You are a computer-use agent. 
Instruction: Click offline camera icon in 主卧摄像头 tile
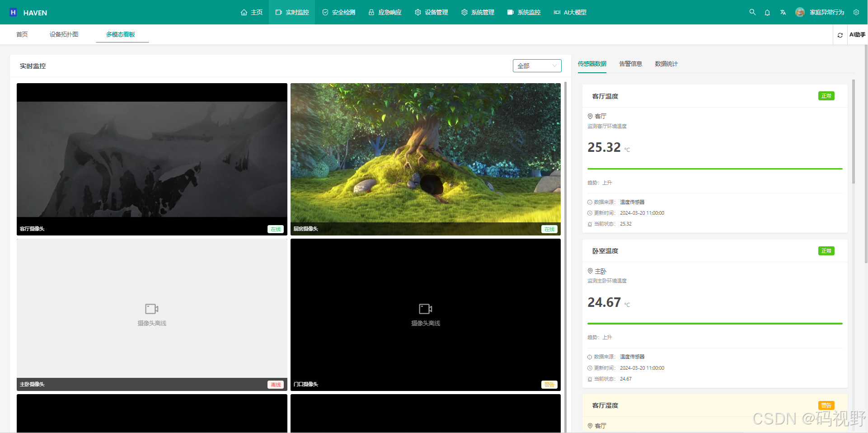[x=152, y=309]
